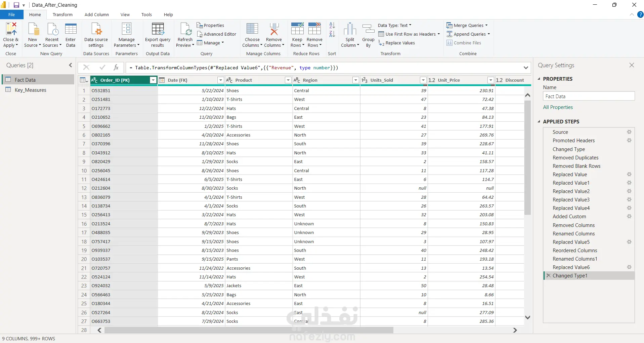Image resolution: width=644 pixels, height=343 pixels.
Task: Switch to the Home tab
Action: click(35, 15)
